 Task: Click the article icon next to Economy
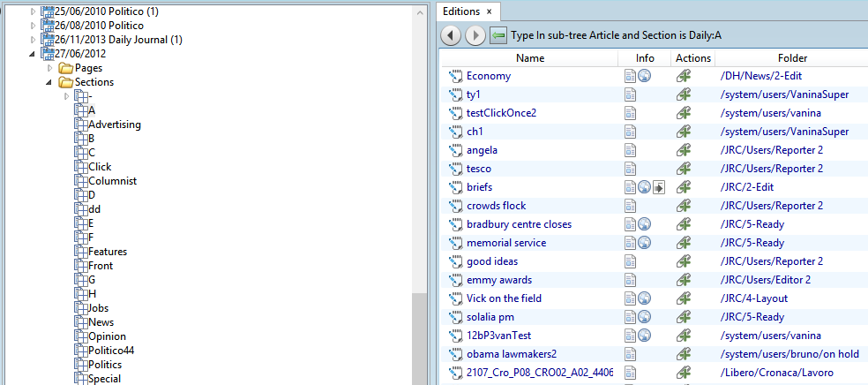455,77
